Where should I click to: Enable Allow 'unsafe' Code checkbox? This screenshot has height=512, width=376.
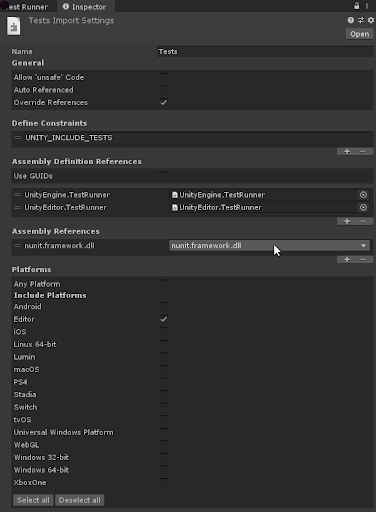164,77
